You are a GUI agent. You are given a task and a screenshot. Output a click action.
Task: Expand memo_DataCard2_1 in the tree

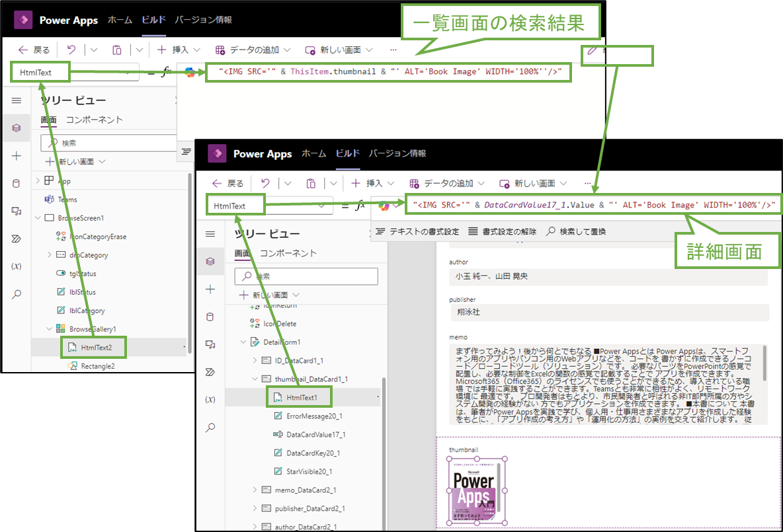coord(255,490)
